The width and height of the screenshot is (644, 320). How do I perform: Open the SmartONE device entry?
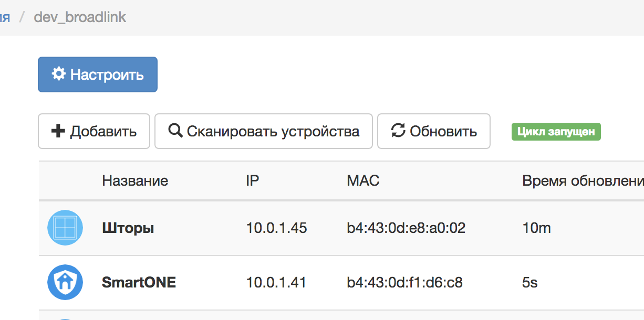tap(139, 282)
